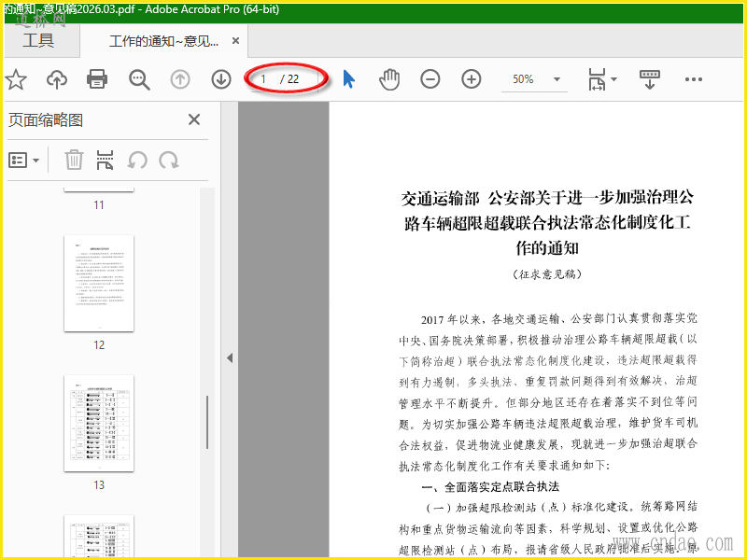
Task: Click the document title line 作的通知
Action: [547, 248]
